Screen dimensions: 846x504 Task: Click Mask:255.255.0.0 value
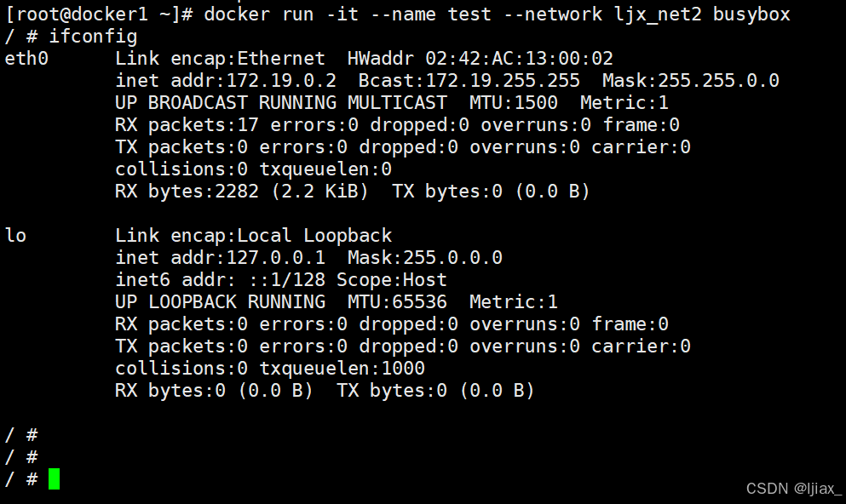tap(691, 80)
